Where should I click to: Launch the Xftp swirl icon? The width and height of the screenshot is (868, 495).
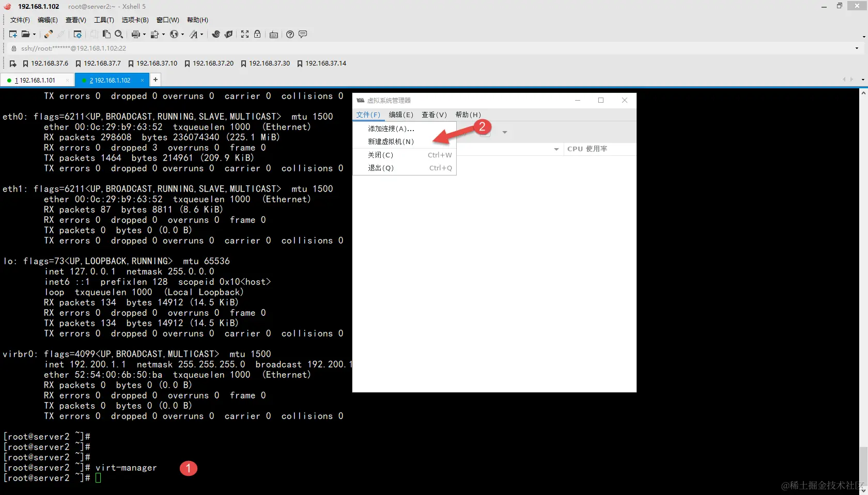tap(216, 34)
